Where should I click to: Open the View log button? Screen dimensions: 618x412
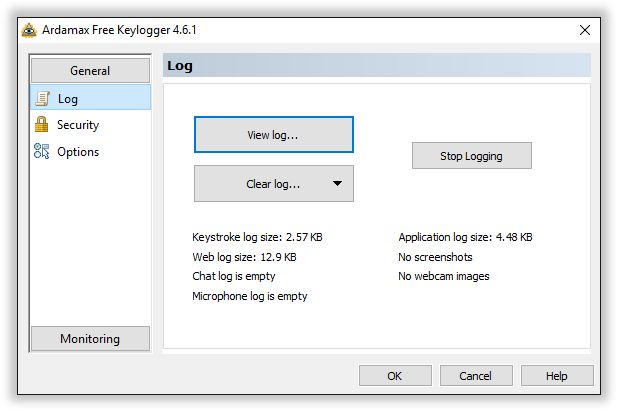274,135
